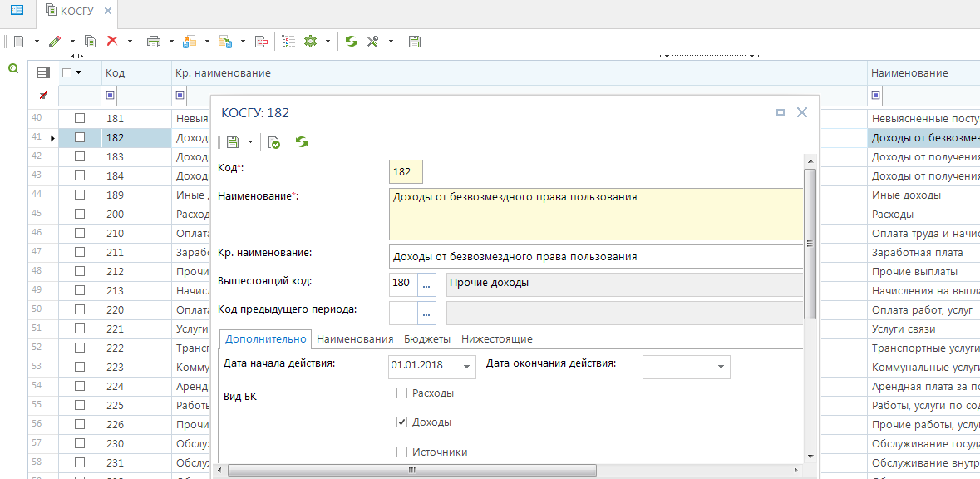Close the КОСГУ tab with X
This screenshot has width=980, height=479.
108,12
